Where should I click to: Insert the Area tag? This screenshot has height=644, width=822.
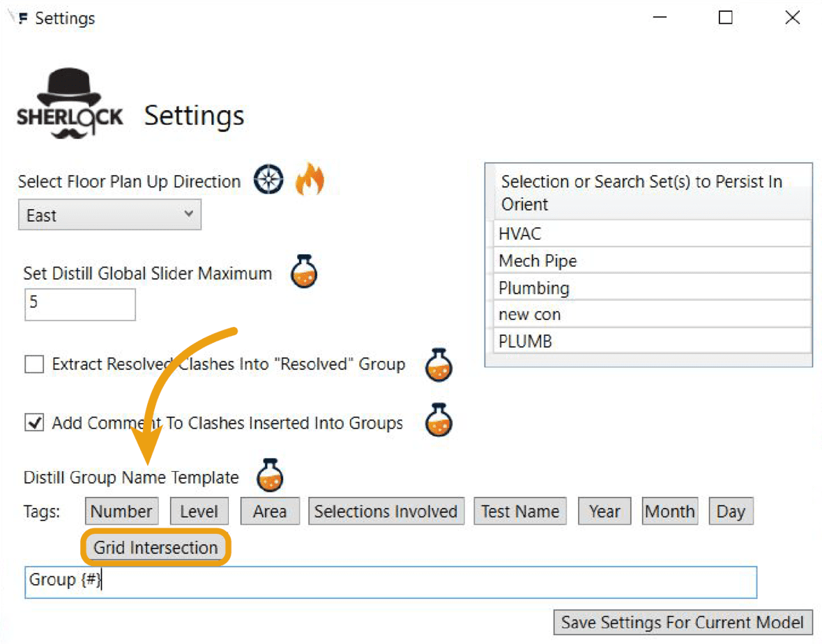(270, 511)
